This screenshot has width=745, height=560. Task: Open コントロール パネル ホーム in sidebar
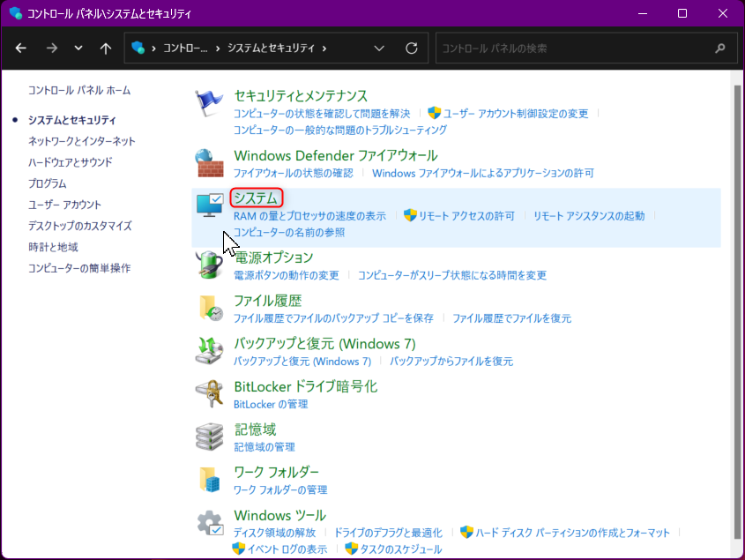point(79,90)
